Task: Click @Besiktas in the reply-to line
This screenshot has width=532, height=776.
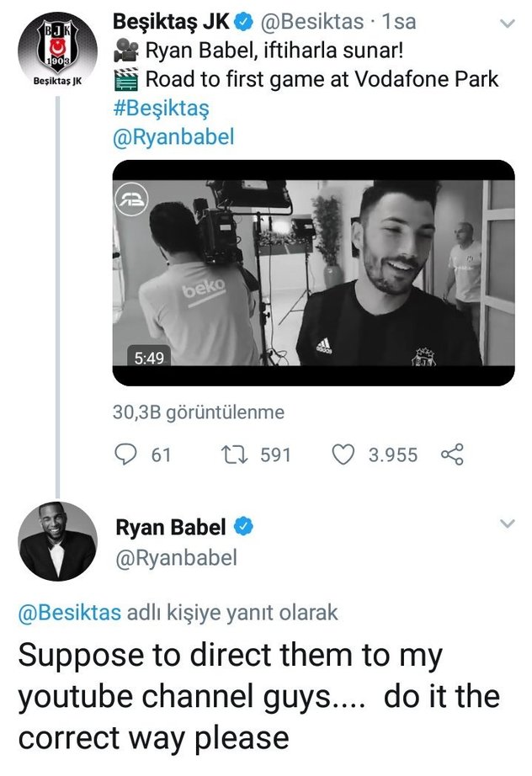Action: 70,613
